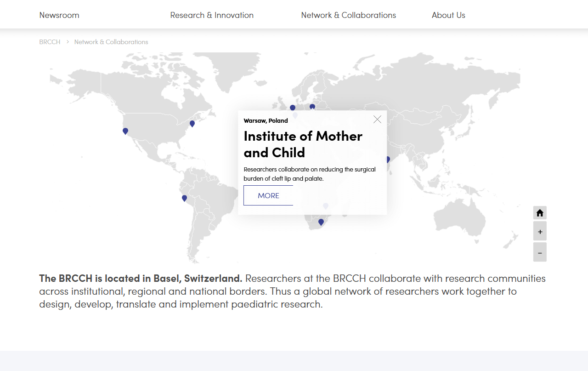This screenshot has height=371, width=588.
Task: Open the map pin in Peru
Action: tap(184, 198)
